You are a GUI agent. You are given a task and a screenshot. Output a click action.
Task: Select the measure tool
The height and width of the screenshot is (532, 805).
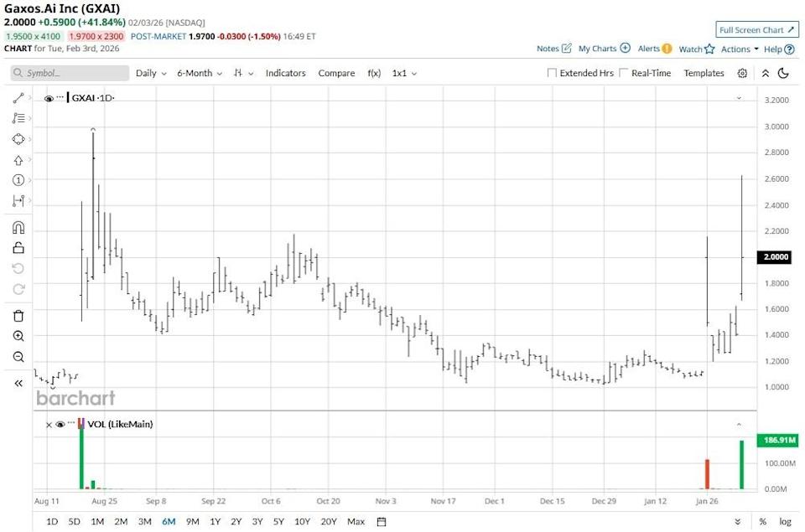point(18,201)
